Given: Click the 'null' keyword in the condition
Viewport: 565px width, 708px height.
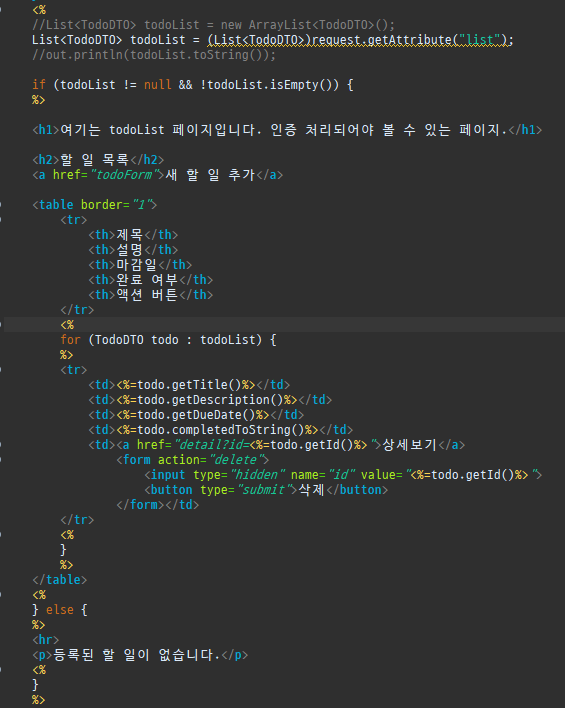Looking at the screenshot, I should pyautogui.click(x=158, y=84).
